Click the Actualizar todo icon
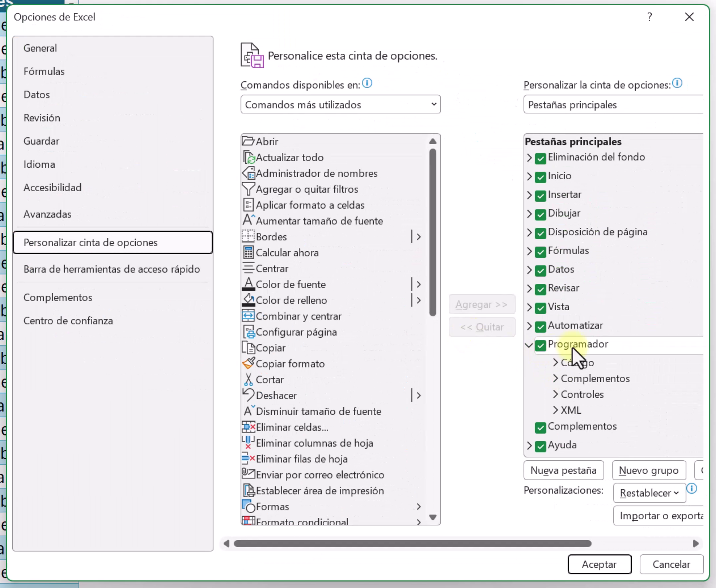 [x=249, y=157]
